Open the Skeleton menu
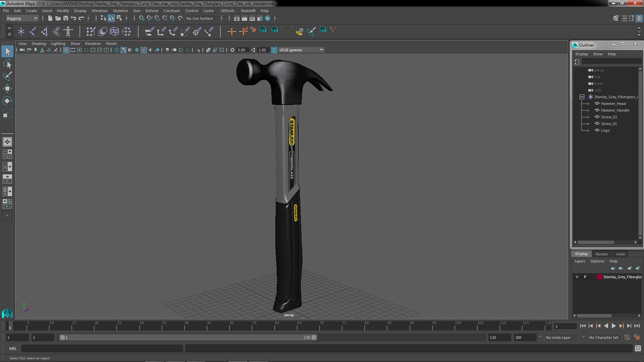Image resolution: width=644 pixels, height=362 pixels. click(x=120, y=11)
